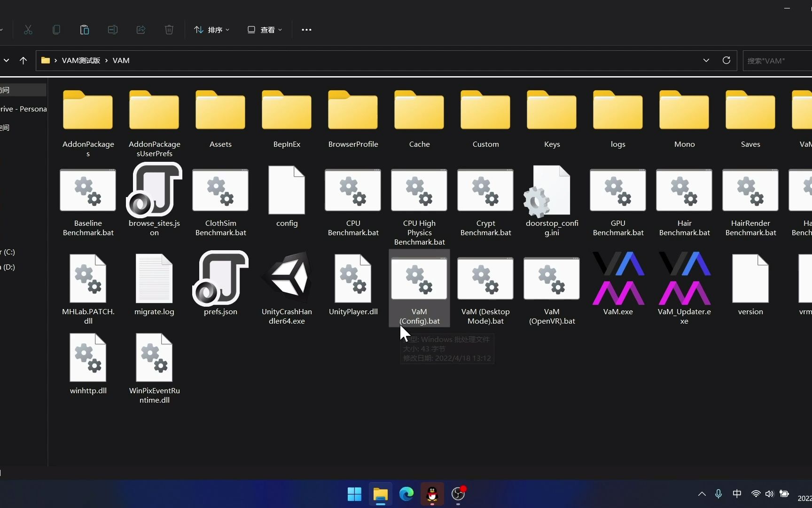This screenshot has height=508, width=812.
Task: Click the Paste clipboard icon
Action: tap(85, 30)
